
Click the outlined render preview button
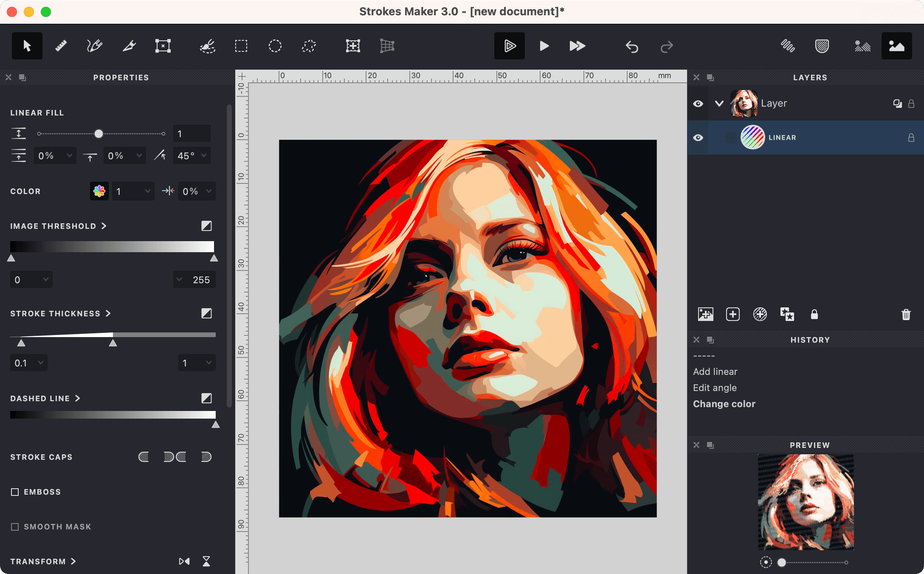510,46
